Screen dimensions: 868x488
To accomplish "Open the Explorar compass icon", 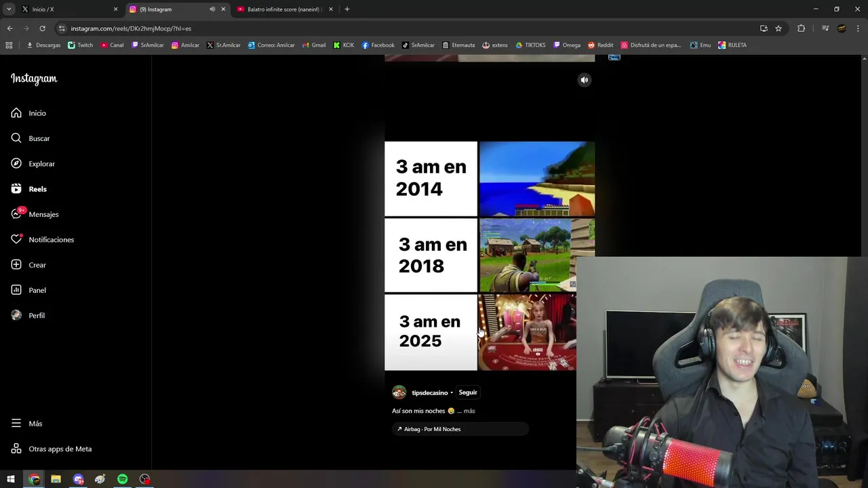I will [x=16, y=163].
